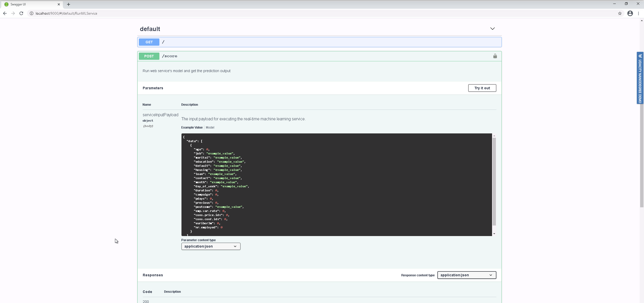Click the browser back arrow icon
Screen dimensions: 644x303
(x=5, y=13)
